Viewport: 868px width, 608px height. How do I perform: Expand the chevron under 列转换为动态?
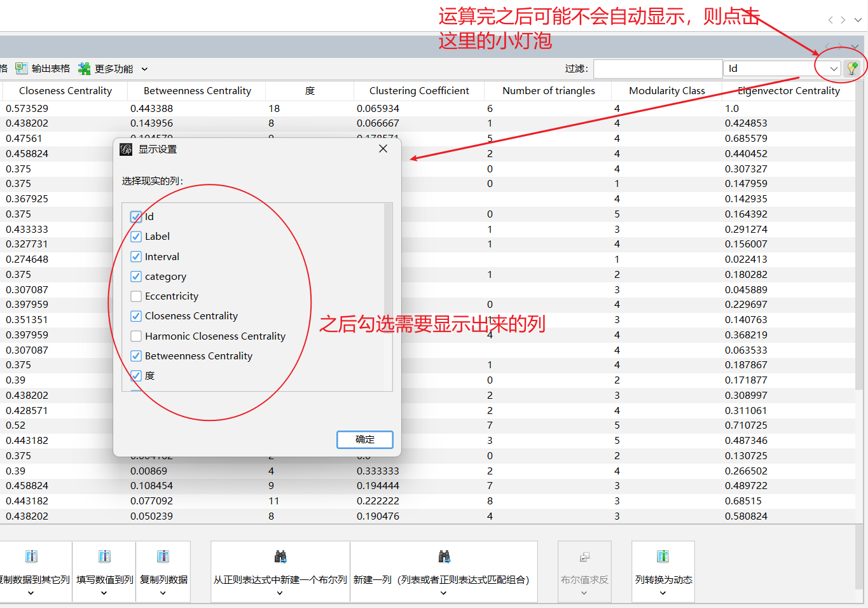click(663, 593)
